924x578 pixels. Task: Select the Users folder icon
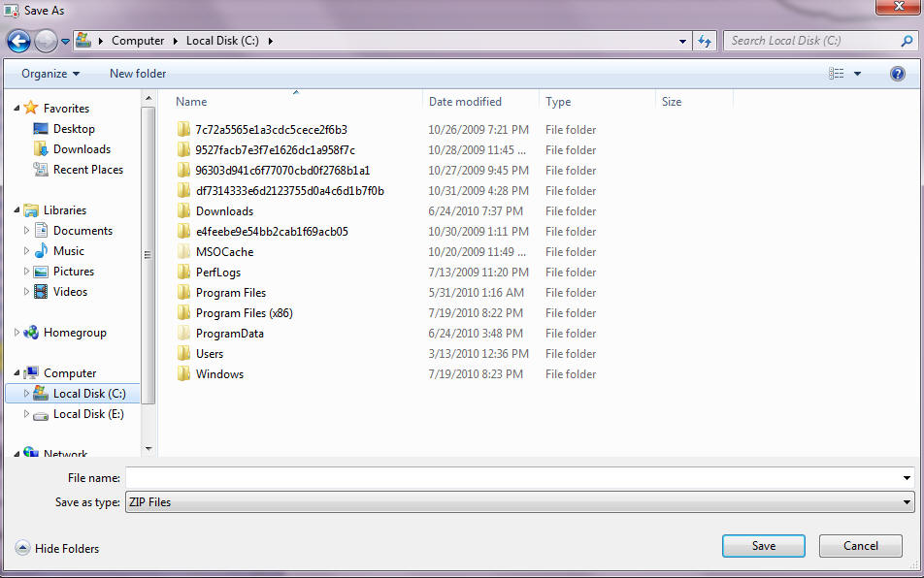[183, 354]
